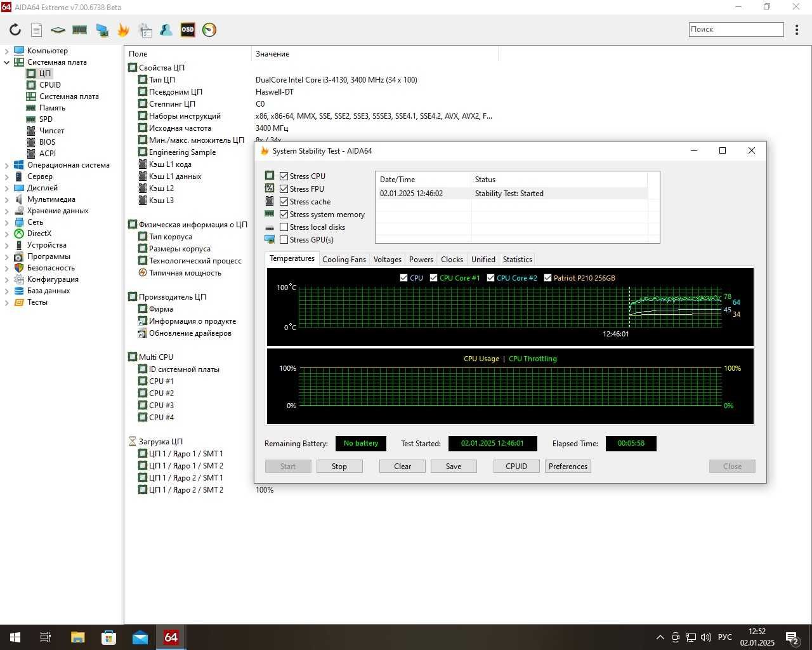Viewport: 812px width, 650px height.
Task: Expand the Мультимедиа tree node
Action: 7,199
